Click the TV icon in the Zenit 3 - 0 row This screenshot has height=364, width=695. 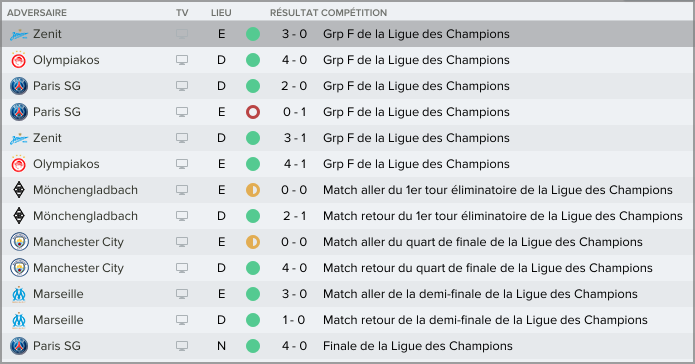pos(182,34)
